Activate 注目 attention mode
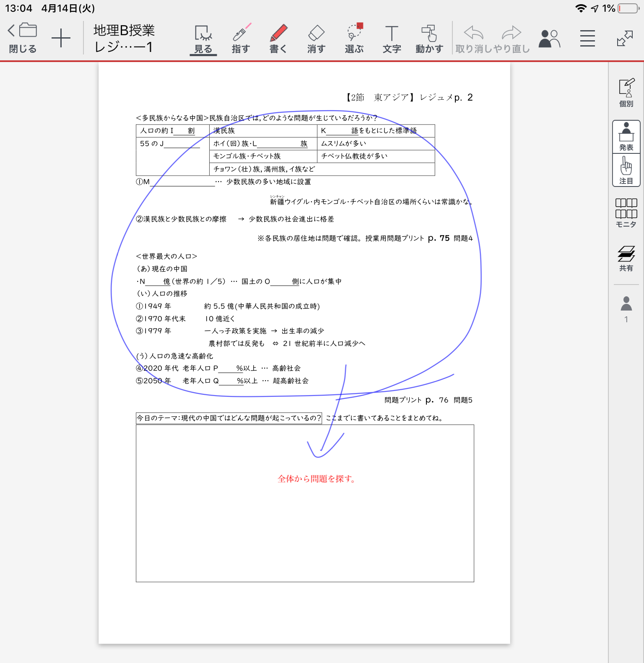Screen dimensions: 644x663 pos(626,170)
